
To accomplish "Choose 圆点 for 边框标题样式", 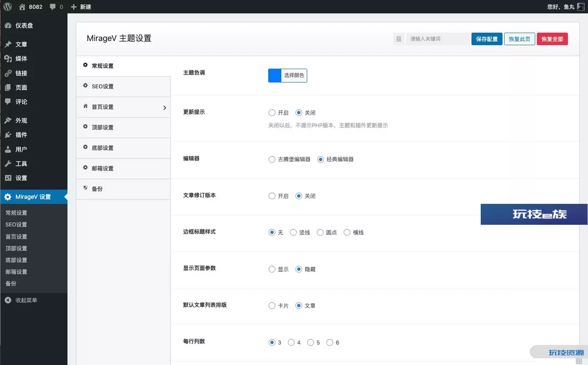I will (320, 232).
